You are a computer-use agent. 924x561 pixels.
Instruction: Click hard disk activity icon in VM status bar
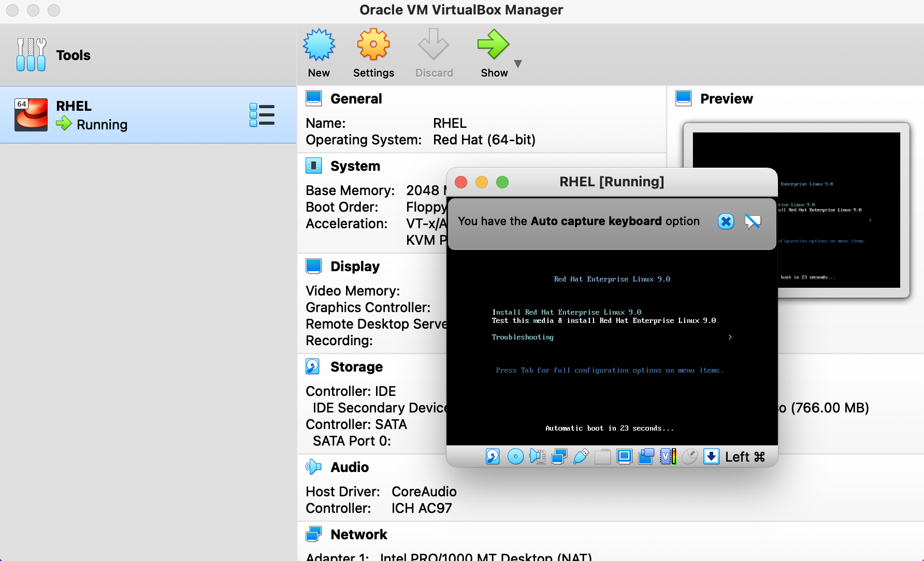click(x=493, y=456)
